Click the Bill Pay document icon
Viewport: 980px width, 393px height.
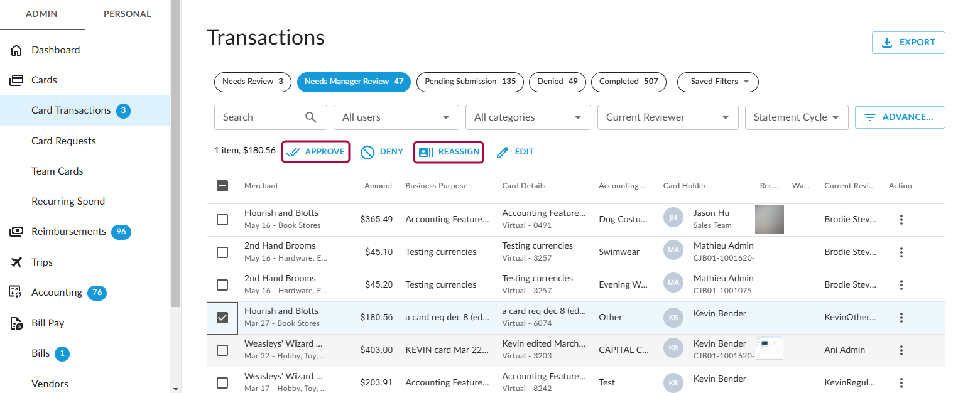[x=16, y=323]
